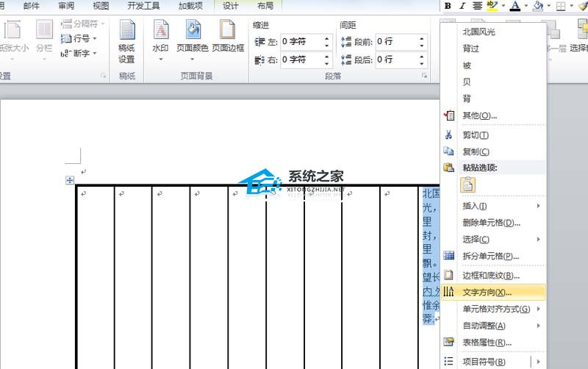588x369 pixels.
Task: Open Page Borders (页面边框)
Action: coord(228,37)
